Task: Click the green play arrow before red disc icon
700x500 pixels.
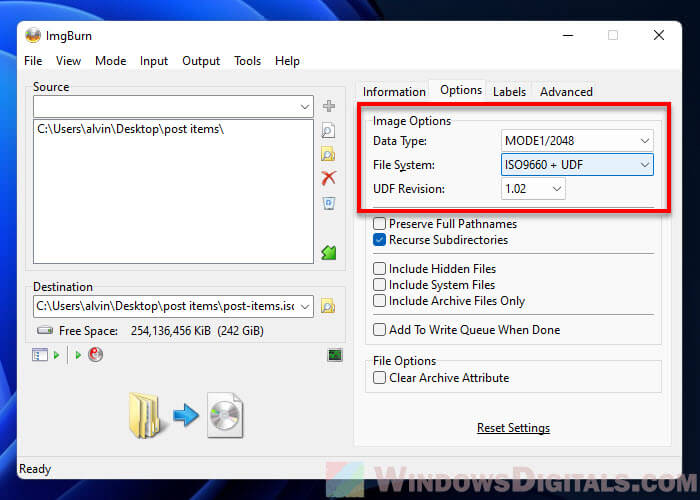Action: [78, 355]
